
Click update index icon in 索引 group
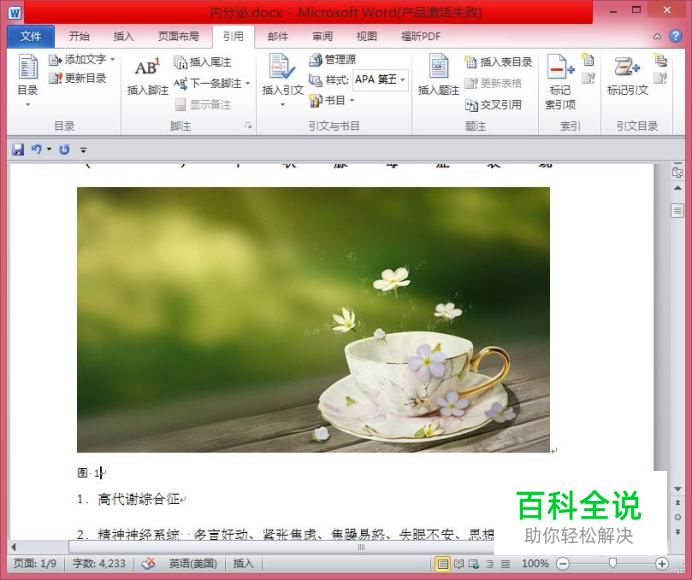pyautogui.click(x=588, y=79)
